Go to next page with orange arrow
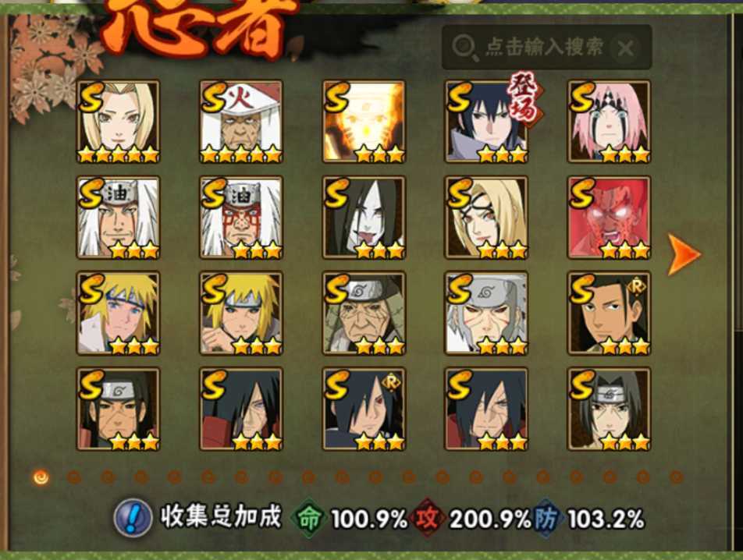The width and height of the screenshot is (743, 560). pos(683,254)
